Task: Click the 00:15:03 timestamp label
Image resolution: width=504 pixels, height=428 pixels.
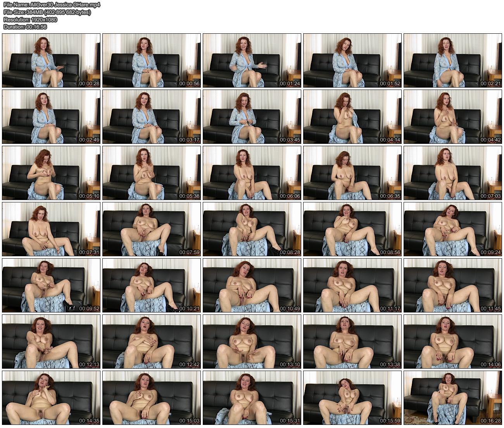Action: pyautogui.click(x=190, y=421)
